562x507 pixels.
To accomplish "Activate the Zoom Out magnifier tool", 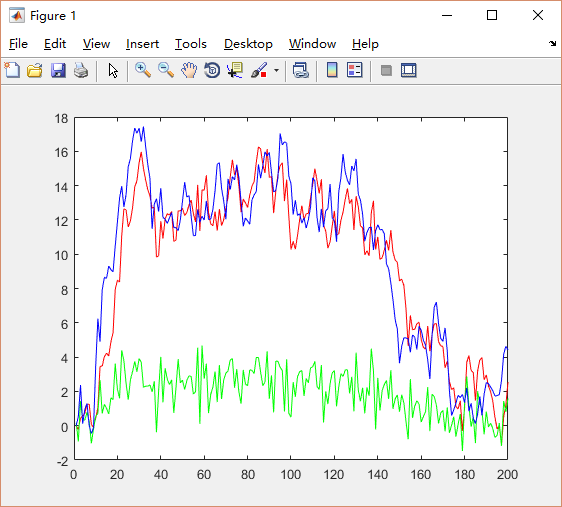I will pyautogui.click(x=166, y=70).
